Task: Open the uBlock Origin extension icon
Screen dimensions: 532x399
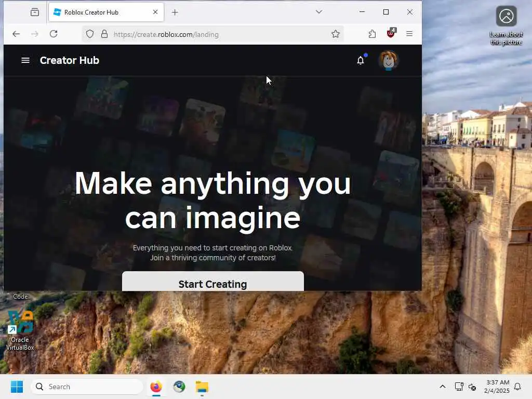Action: [x=391, y=33]
